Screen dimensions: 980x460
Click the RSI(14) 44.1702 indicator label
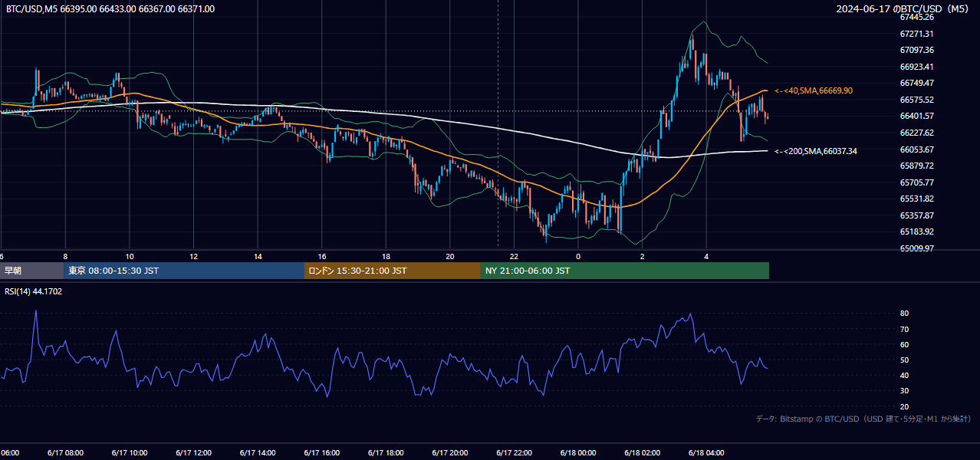click(34, 291)
